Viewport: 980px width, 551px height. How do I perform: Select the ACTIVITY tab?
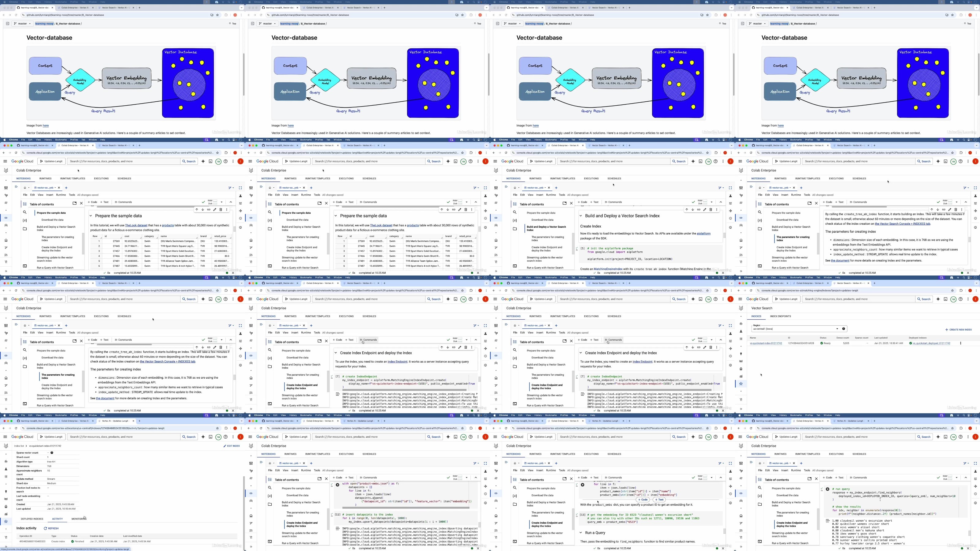pos(58,519)
